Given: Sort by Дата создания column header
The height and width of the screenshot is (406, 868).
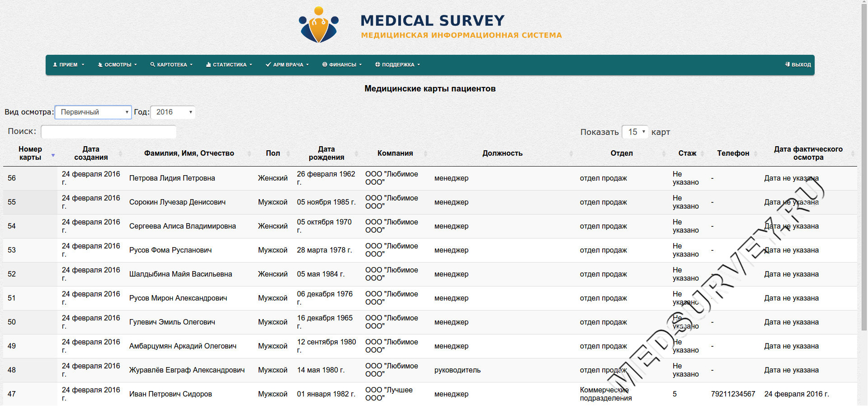Looking at the screenshot, I should pyautogui.click(x=91, y=153).
